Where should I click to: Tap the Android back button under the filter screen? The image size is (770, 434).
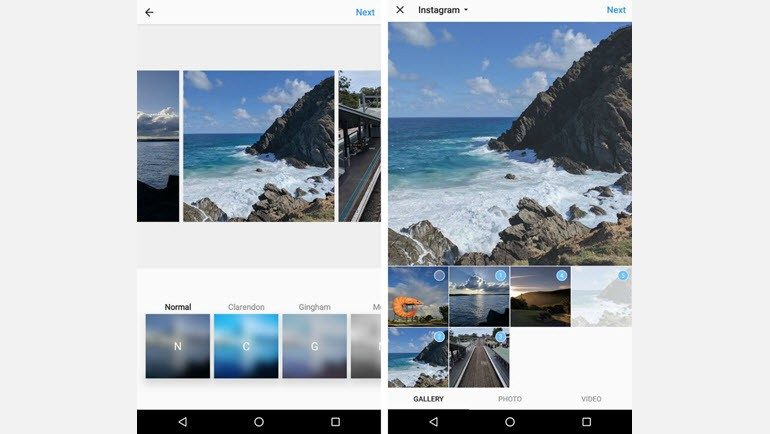coord(183,422)
